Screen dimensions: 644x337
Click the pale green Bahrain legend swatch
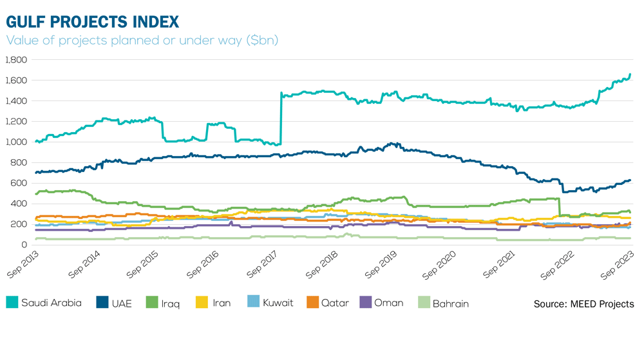pyautogui.click(x=424, y=302)
